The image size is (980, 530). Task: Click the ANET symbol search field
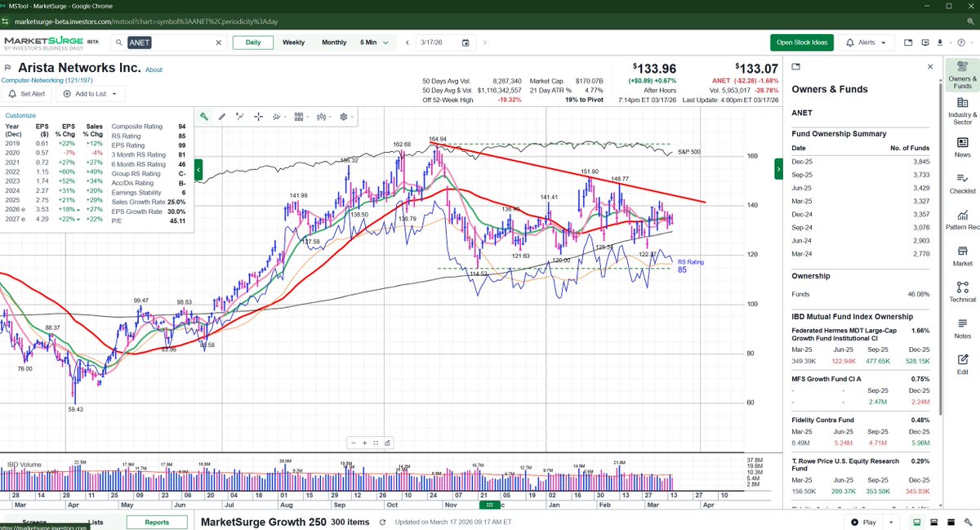click(x=168, y=42)
